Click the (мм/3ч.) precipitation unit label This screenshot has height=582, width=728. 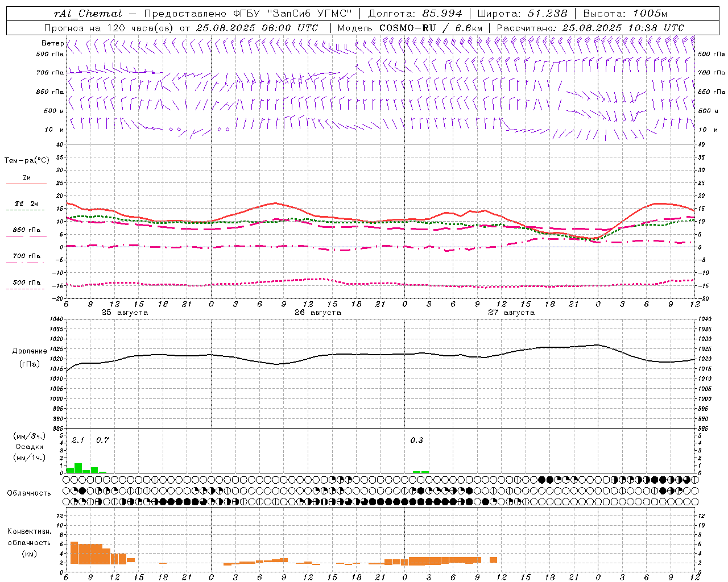(x=29, y=436)
